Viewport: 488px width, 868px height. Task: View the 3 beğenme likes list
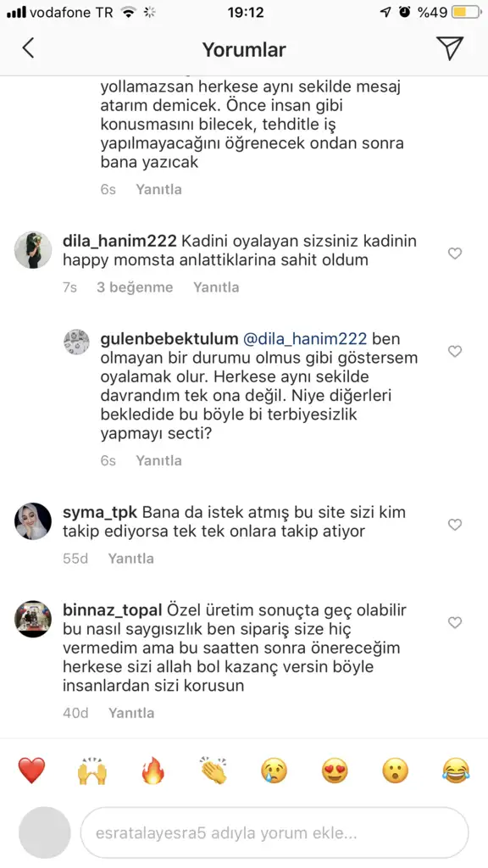click(135, 287)
